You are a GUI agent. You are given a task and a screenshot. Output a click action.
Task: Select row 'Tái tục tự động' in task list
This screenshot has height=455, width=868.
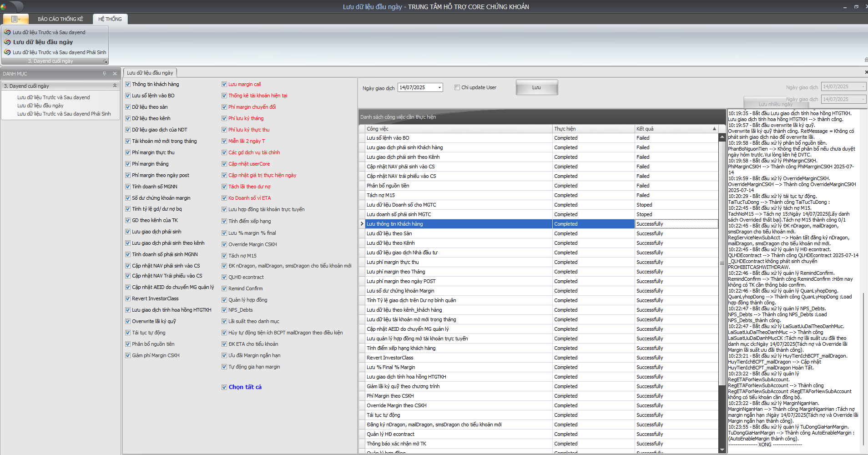[x=539, y=415]
